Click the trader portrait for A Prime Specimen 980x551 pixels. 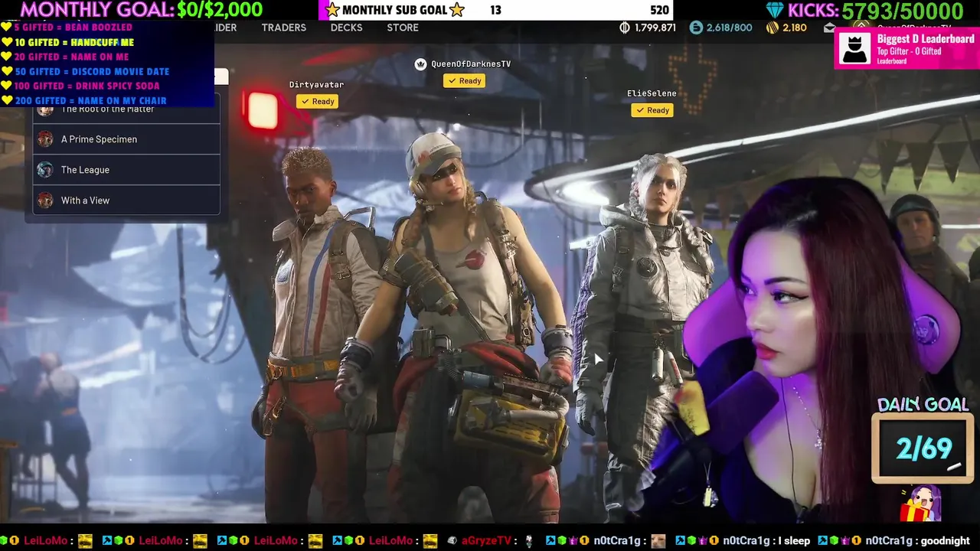point(45,139)
